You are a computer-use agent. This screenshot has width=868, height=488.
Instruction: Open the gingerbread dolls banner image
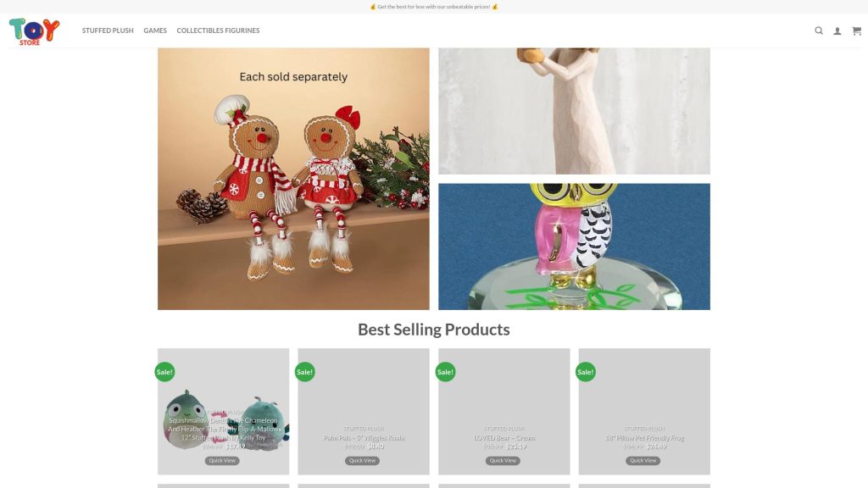point(293,179)
